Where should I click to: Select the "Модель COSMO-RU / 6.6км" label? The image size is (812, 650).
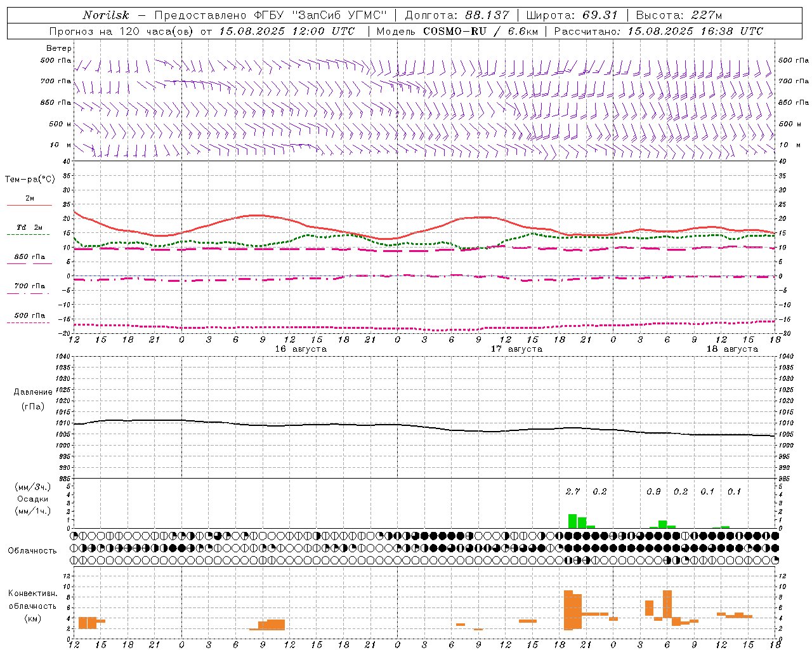(457, 31)
